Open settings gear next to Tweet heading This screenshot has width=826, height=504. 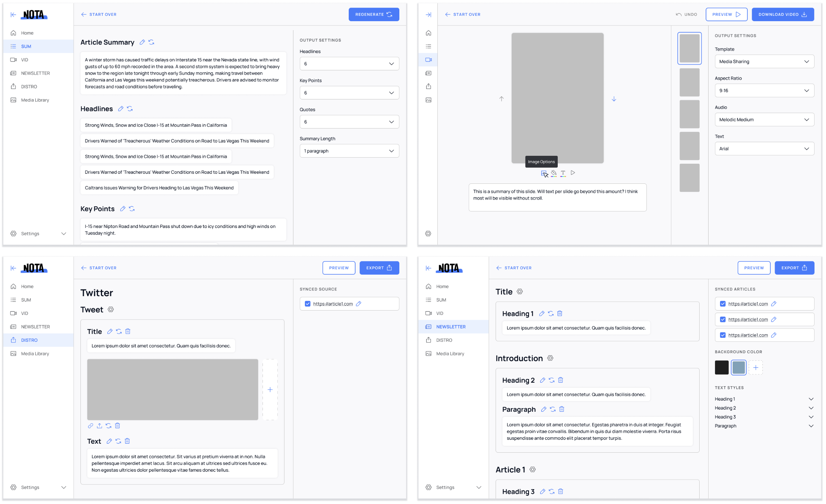[x=111, y=309]
